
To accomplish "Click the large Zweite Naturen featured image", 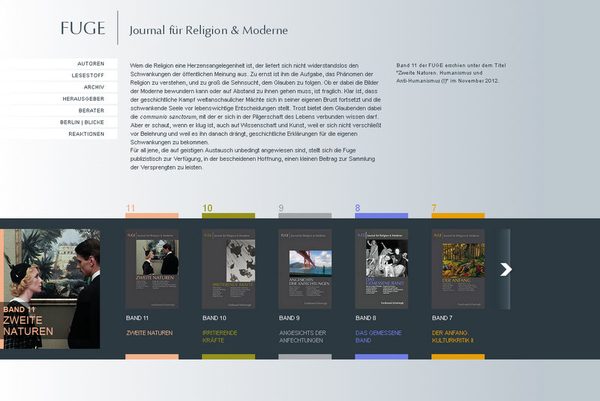I will [x=50, y=289].
